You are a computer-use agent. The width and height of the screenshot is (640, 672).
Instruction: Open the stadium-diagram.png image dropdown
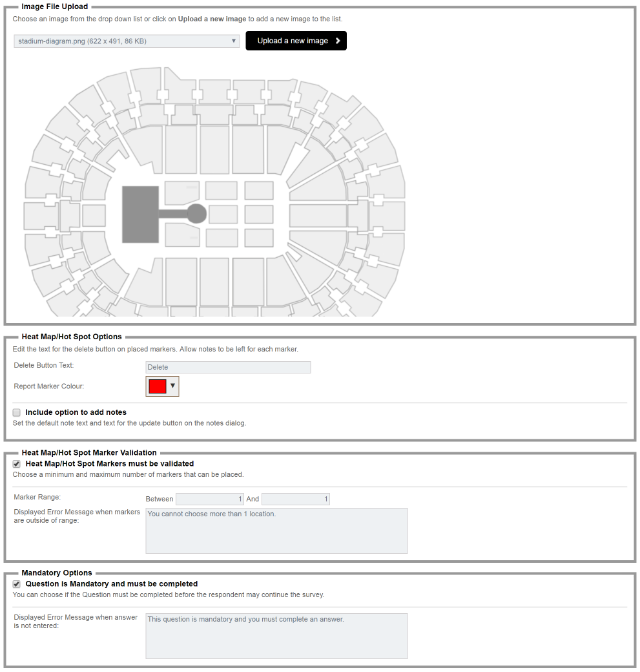coord(127,41)
